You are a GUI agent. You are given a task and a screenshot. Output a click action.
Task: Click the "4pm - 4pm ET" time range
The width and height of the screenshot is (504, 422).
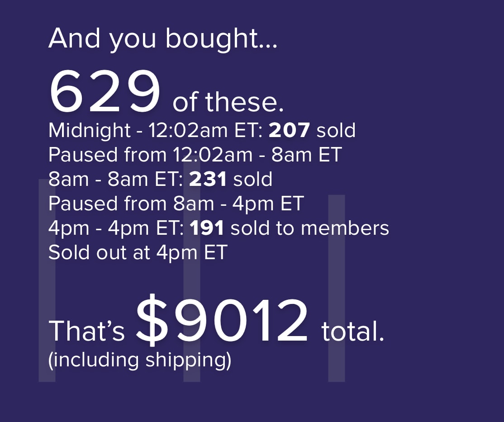(x=115, y=228)
